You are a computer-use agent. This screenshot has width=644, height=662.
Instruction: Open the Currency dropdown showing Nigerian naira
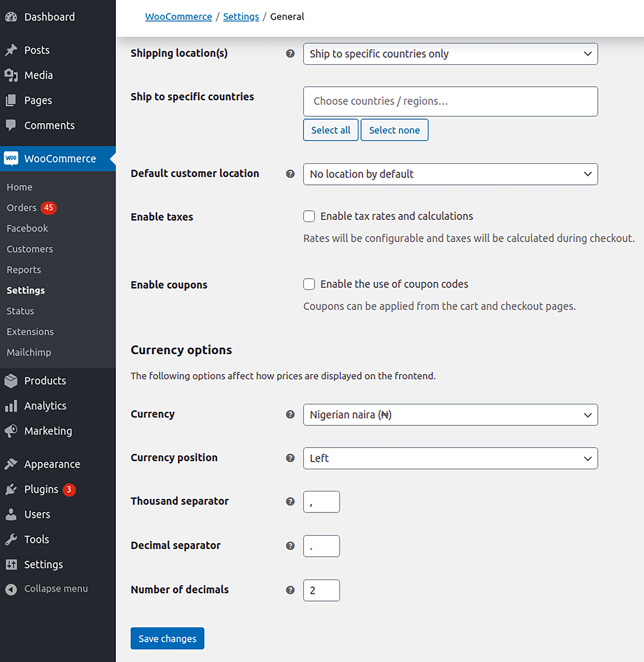(450, 415)
